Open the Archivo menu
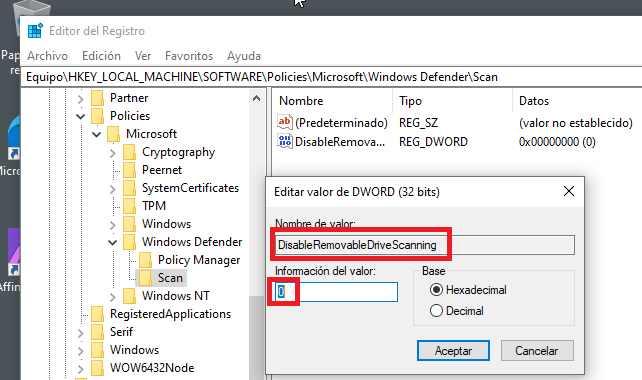The width and height of the screenshot is (642, 380). click(x=47, y=56)
